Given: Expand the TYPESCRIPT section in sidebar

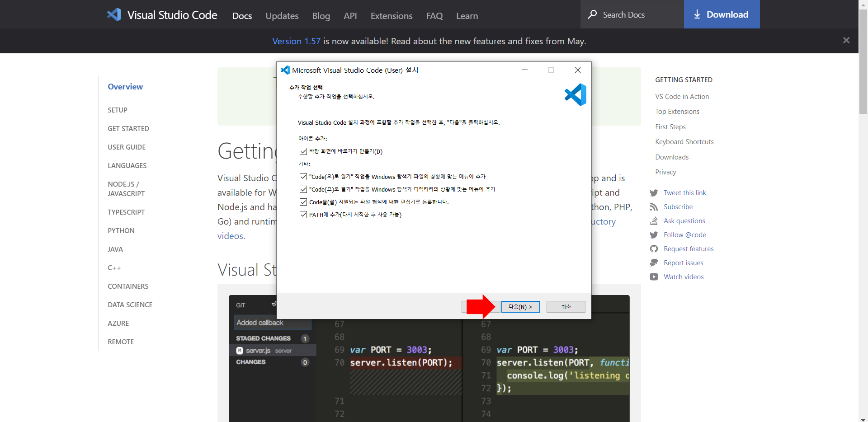Looking at the screenshot, I should point(126,212).
